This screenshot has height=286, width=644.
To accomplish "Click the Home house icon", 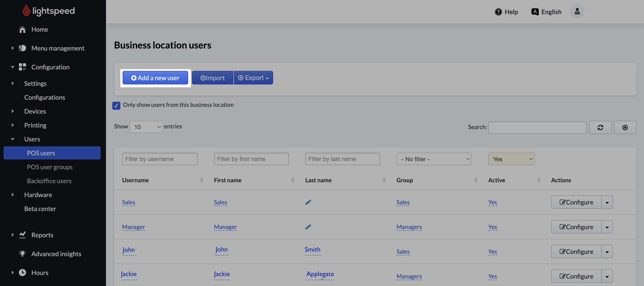I will [22, 29].
